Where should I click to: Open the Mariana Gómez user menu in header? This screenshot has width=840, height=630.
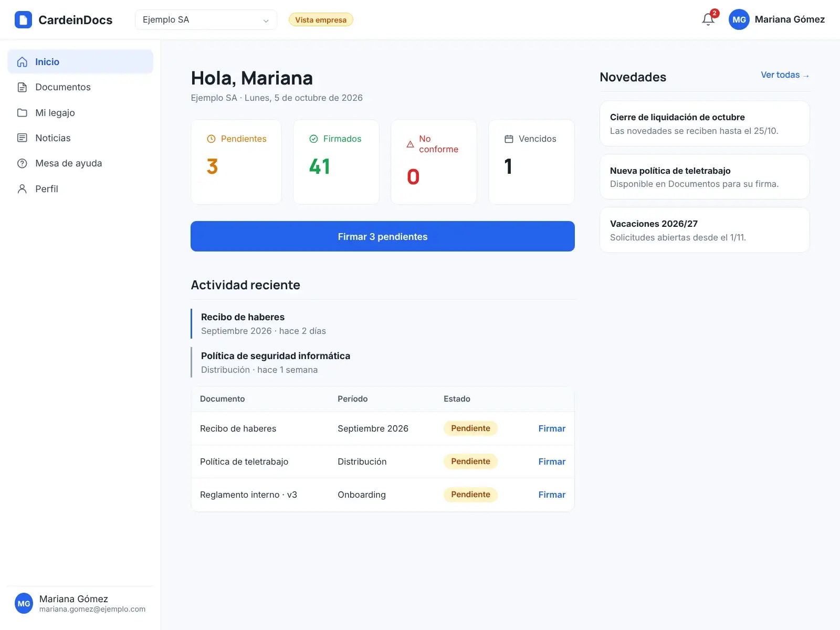point(777,19)
